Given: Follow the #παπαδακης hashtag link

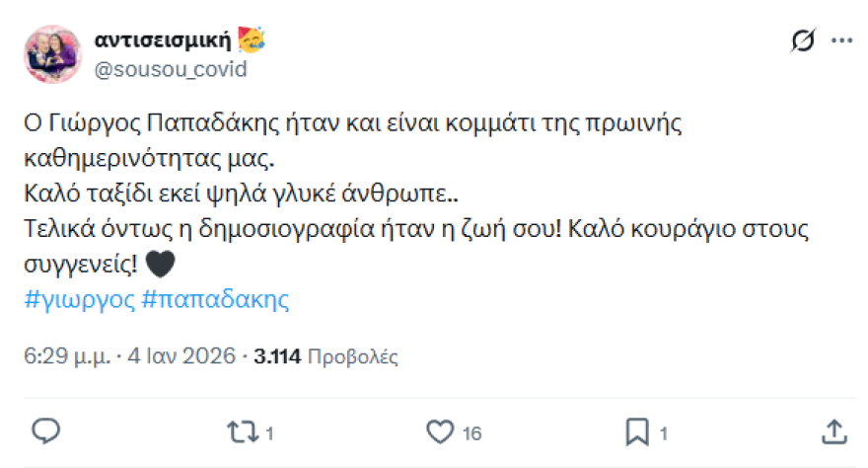Looking at the screenshot, I should (x=215, y=300).
